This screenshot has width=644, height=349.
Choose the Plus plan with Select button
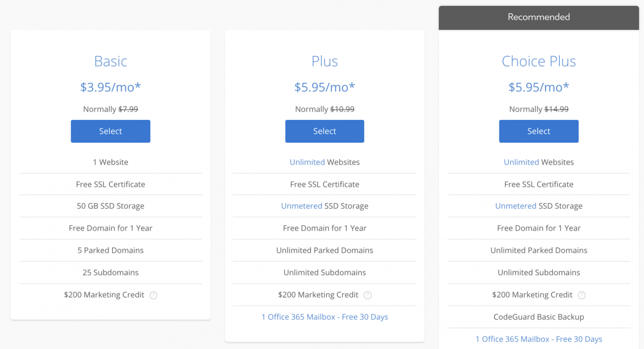pyautogui.click(x=325, y=131)
